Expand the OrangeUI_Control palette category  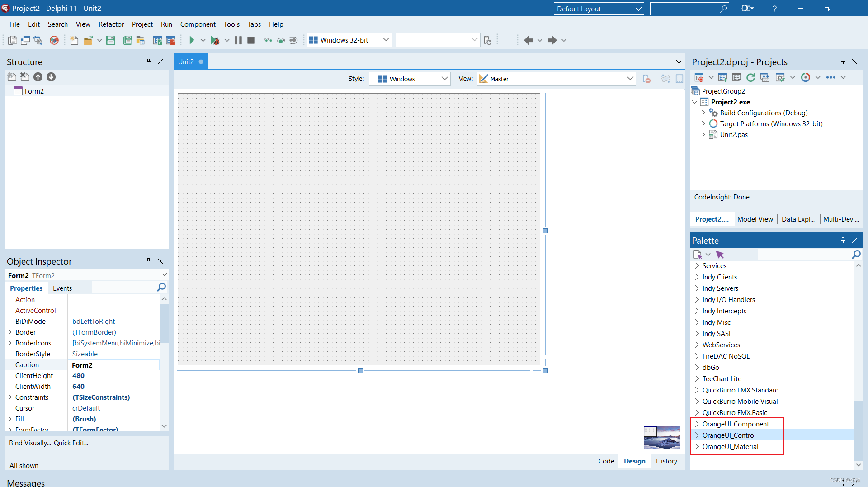[x=696, y=435]
